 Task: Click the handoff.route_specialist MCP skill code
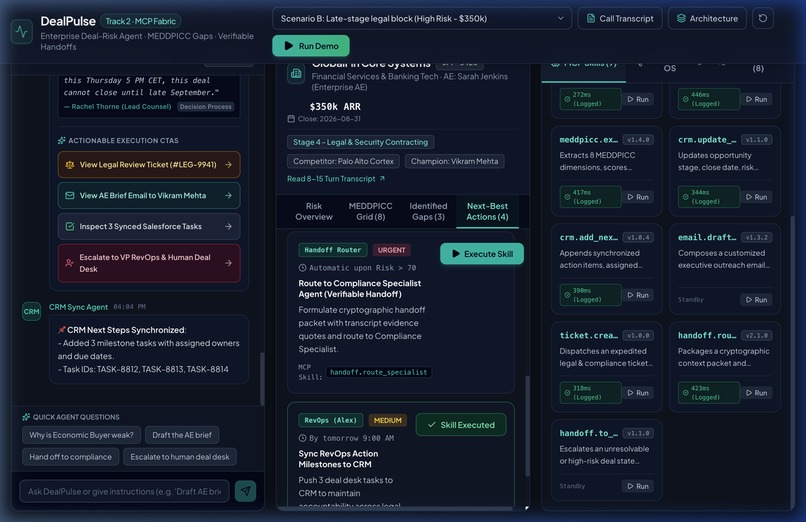click(378, 372)
